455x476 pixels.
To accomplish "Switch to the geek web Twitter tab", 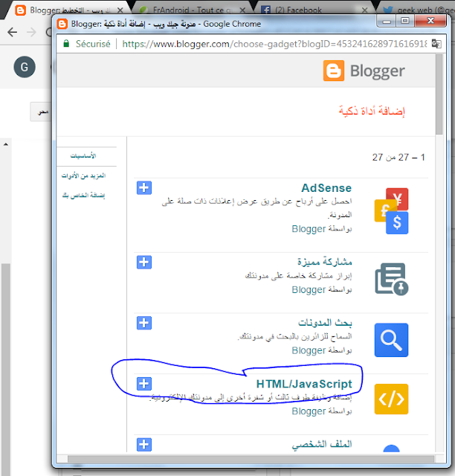I will tap(419, 10).
